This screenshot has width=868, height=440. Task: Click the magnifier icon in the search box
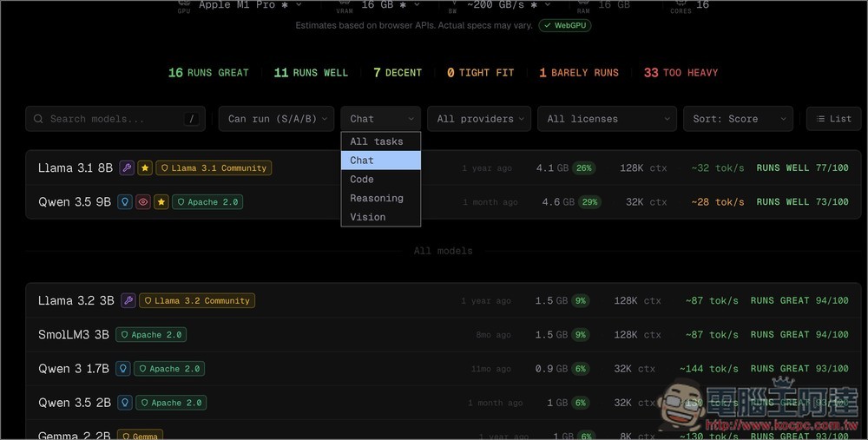[38, 118]
